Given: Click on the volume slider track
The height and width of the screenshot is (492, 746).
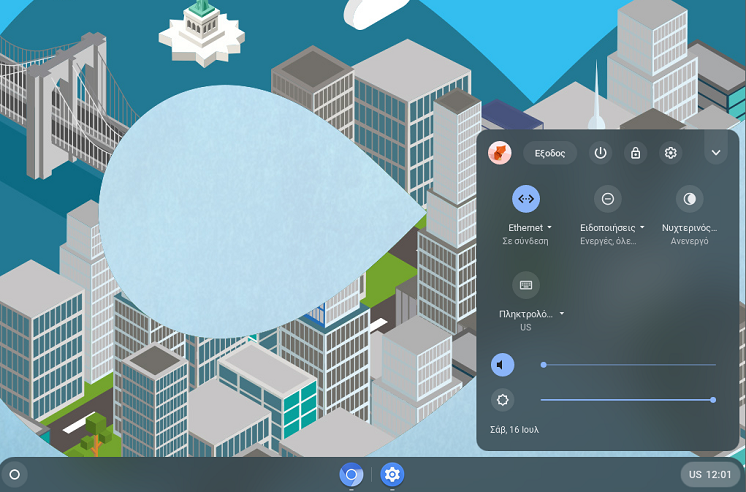Looking at the screenshot, I should (x=628, y=365).
